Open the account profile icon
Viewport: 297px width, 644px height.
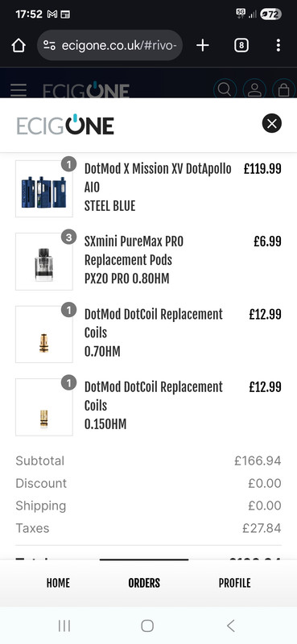tap(254, 89)
